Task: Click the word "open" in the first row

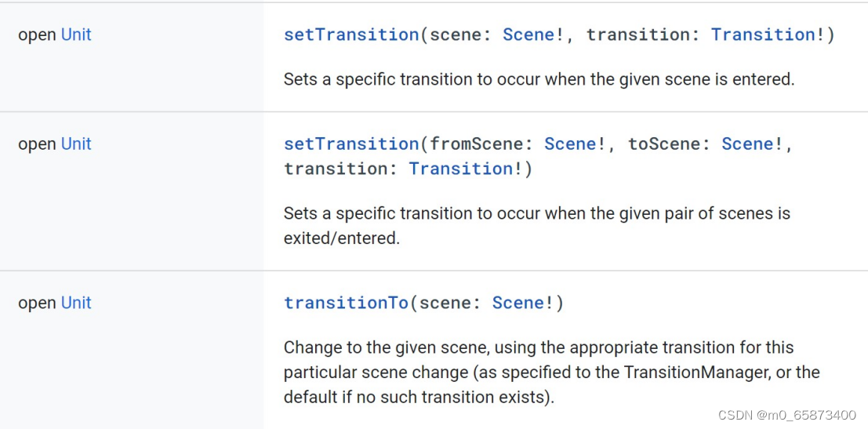Action: point(37,35)
